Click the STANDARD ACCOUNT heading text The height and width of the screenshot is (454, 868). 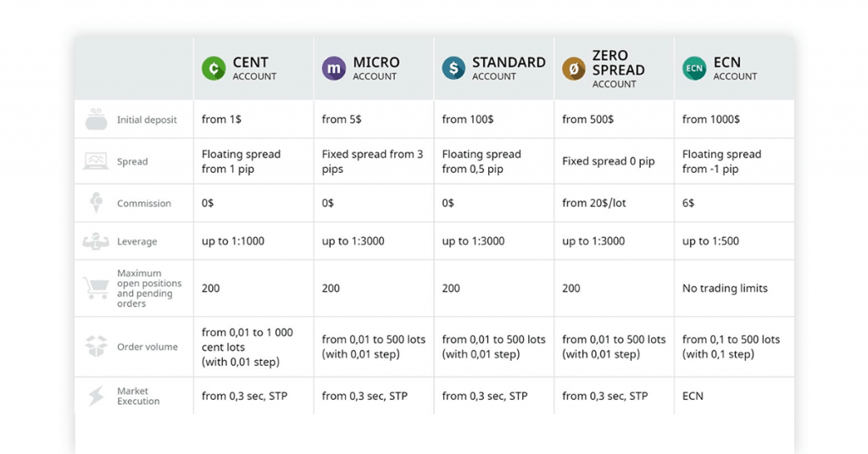click(508, 69)
